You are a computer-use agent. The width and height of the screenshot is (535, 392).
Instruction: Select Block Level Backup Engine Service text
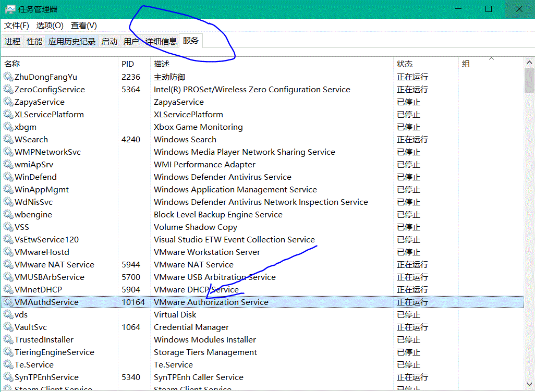[218, 214]
